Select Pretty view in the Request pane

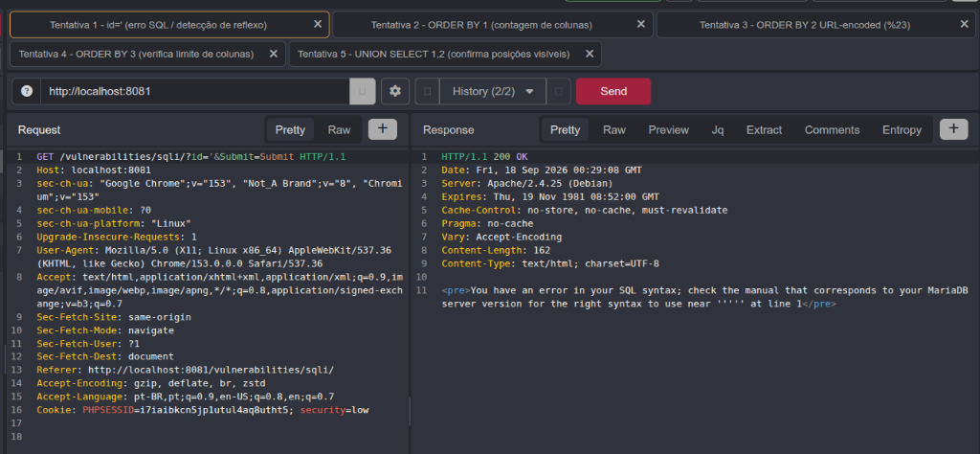(x=291, y=130)
